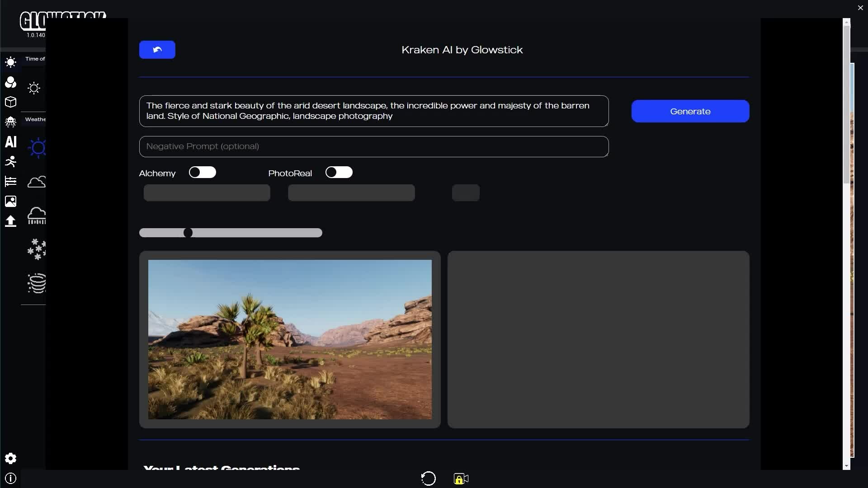Open the AI tools sidebar icon

click(x=11, y=142)
